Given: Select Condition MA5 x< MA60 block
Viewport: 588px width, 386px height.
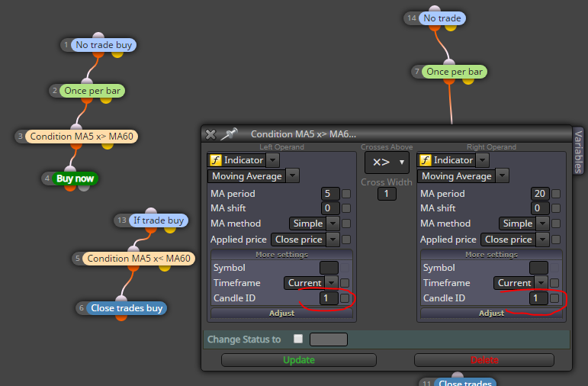Looking at the screenshot, I should tap(139, 259).
